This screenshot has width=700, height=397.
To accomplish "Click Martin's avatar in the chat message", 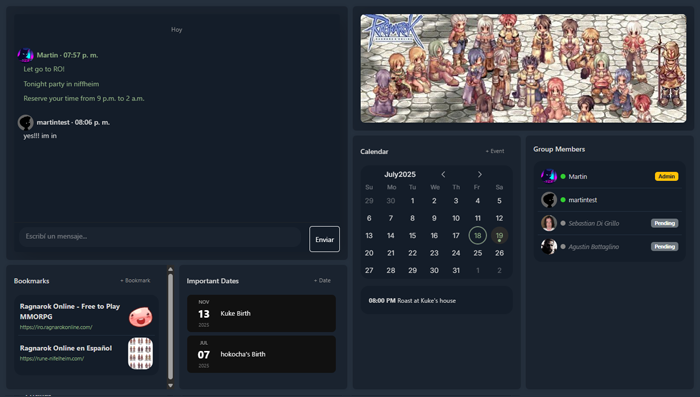I will point(25,55).
